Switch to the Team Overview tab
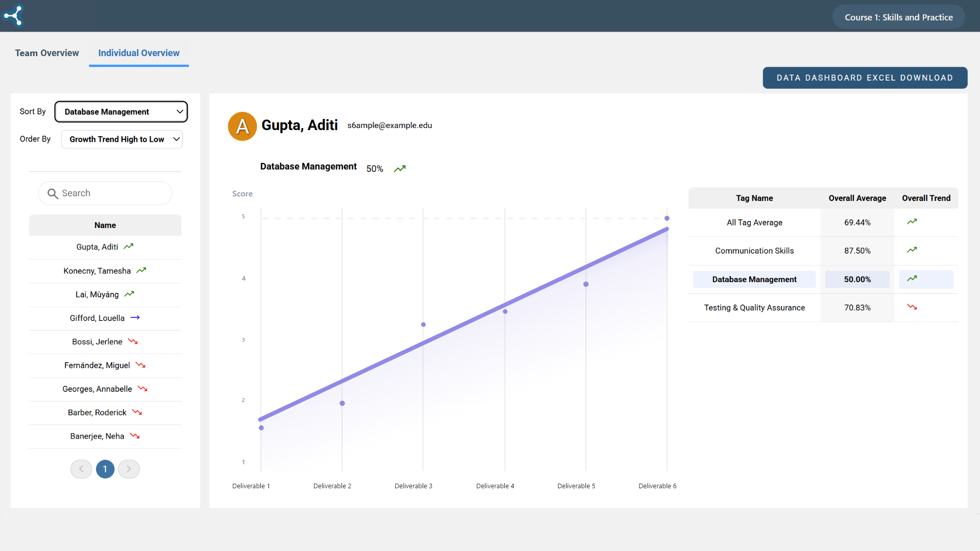 click(x=47, y=53)
